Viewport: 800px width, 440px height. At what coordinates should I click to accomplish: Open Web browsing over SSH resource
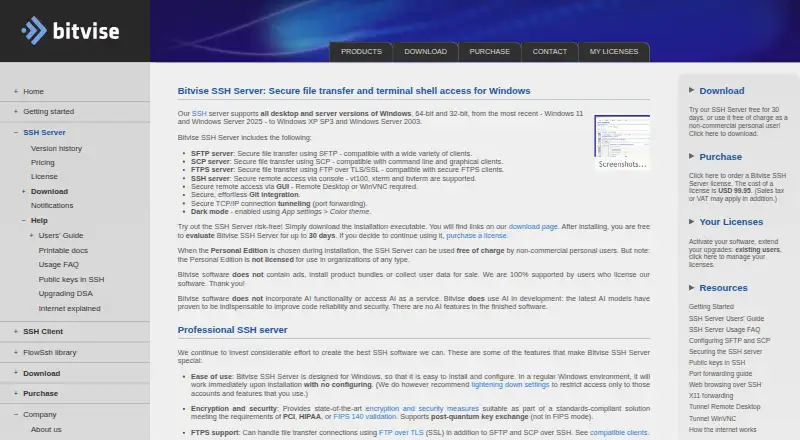(724, 385)
